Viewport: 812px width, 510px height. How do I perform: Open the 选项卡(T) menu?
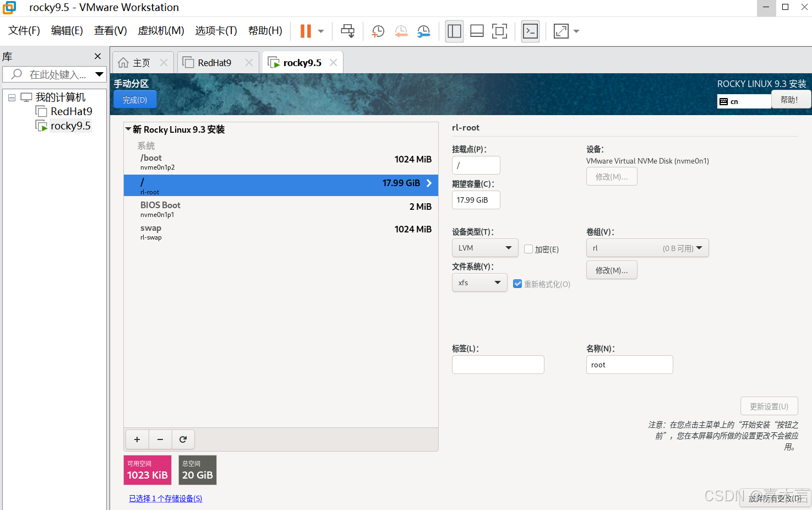click(x=216, y=31)
